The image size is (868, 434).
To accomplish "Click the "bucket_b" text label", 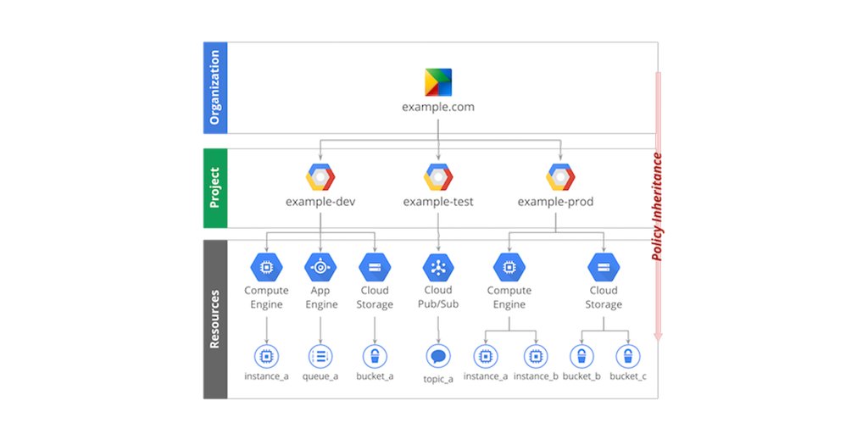I will coord(581,376).
